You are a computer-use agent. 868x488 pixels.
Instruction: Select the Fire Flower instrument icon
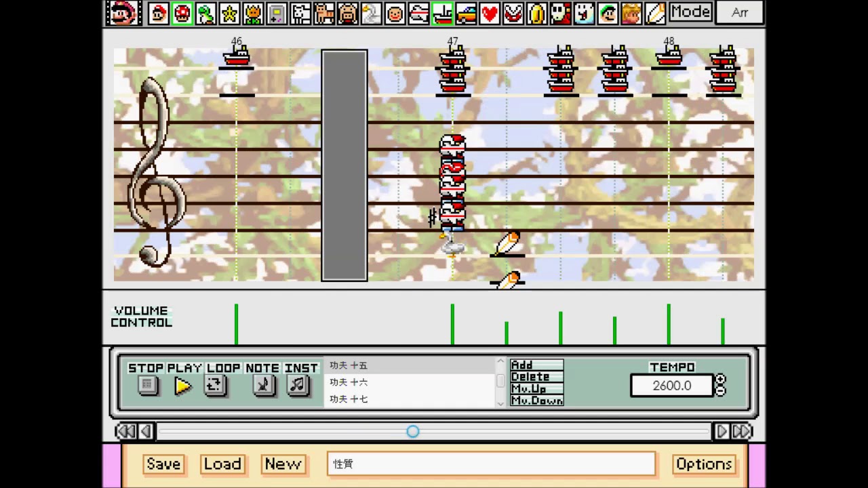pyautogui.click(x=253, y=13)
